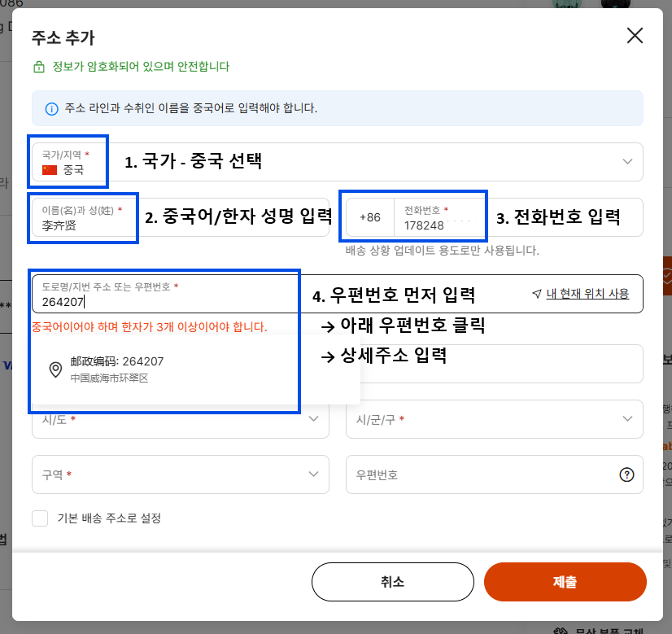The image size is (672, 634).
Task: Expand the 시/도 dropdown
Action: point(314,419)
